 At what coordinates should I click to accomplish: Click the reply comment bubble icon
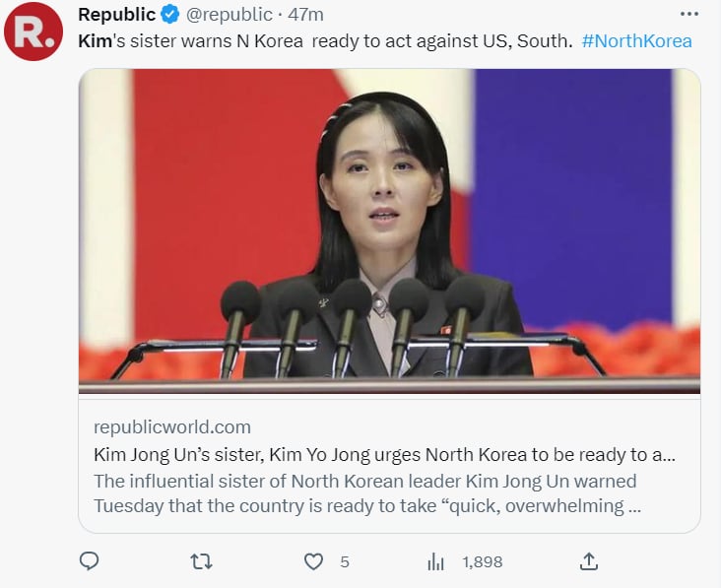90,561
